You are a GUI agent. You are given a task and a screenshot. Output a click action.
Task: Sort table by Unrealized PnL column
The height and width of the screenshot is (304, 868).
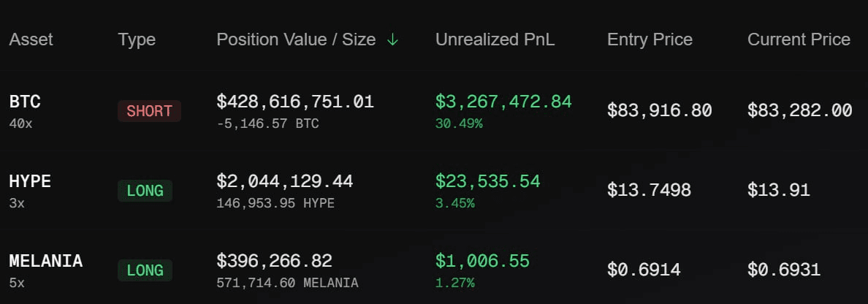(x=495, y=40)
